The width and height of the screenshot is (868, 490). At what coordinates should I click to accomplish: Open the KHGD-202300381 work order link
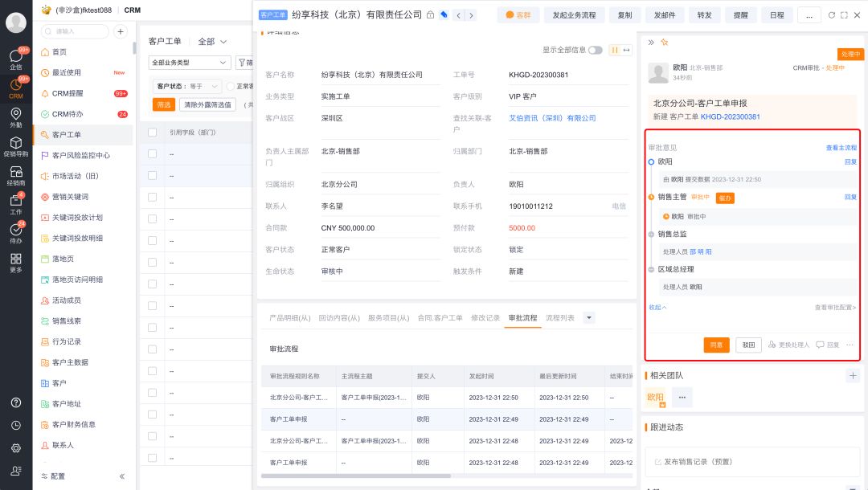click(x=730, y=116)
